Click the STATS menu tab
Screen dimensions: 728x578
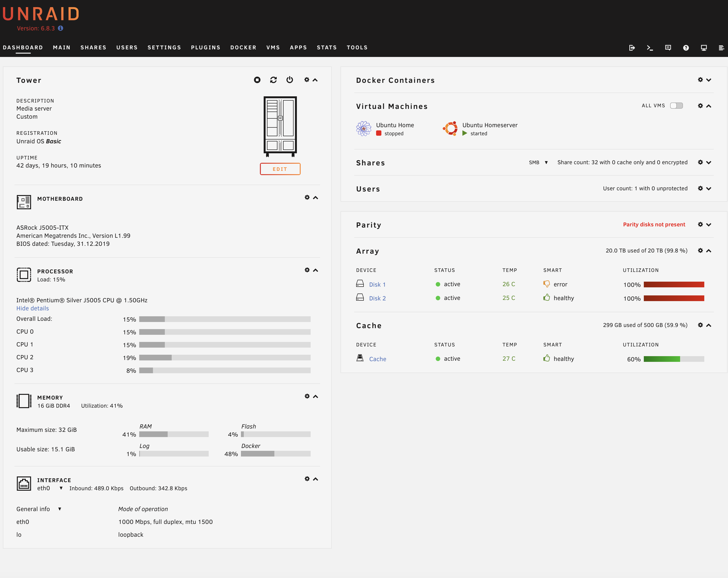(x=327, y=47)
